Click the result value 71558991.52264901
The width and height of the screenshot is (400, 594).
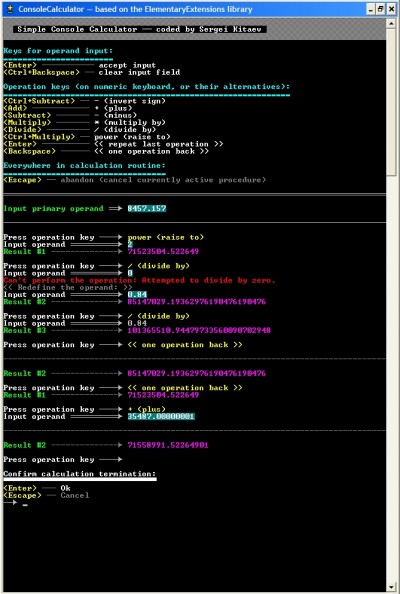pos(168,445)
